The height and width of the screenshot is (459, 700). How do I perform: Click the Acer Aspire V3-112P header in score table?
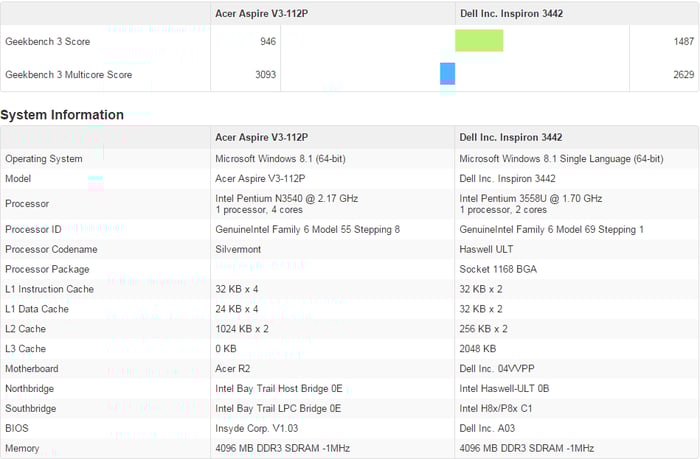point(261,13)
